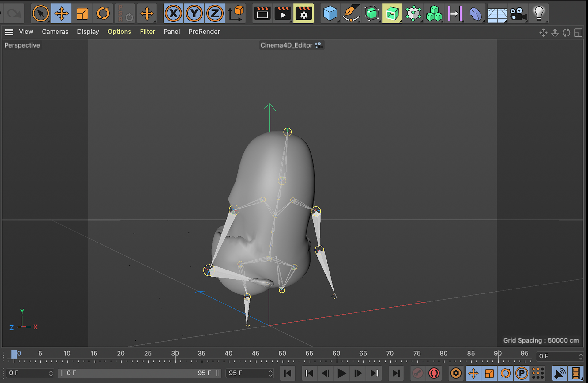Toggle X axis lock
This screenshot has height=383, width=588.
(173, 13)
